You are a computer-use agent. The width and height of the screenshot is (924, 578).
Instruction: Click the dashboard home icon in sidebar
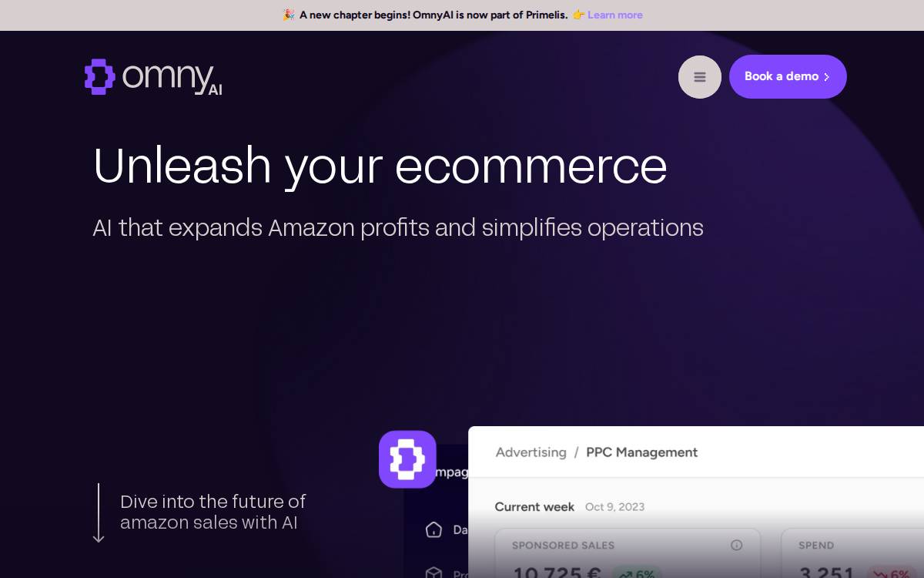(x=434, y=529)
